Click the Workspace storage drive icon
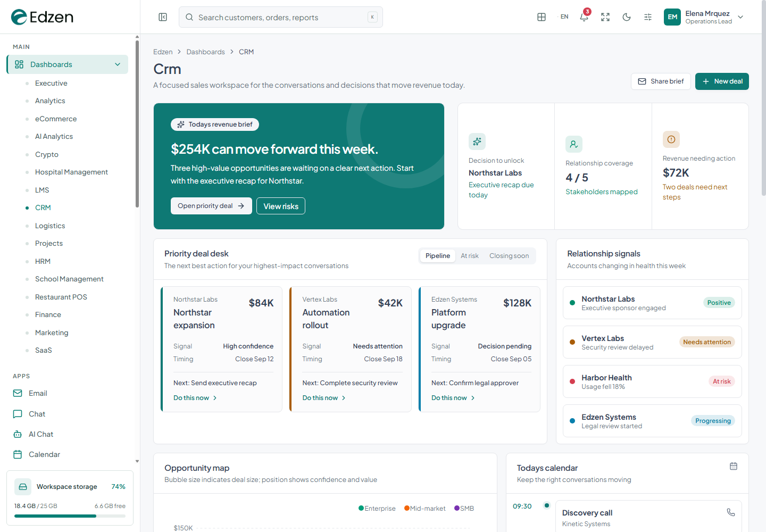This screenshot has height=532, width=766. [x=23, y=487]
